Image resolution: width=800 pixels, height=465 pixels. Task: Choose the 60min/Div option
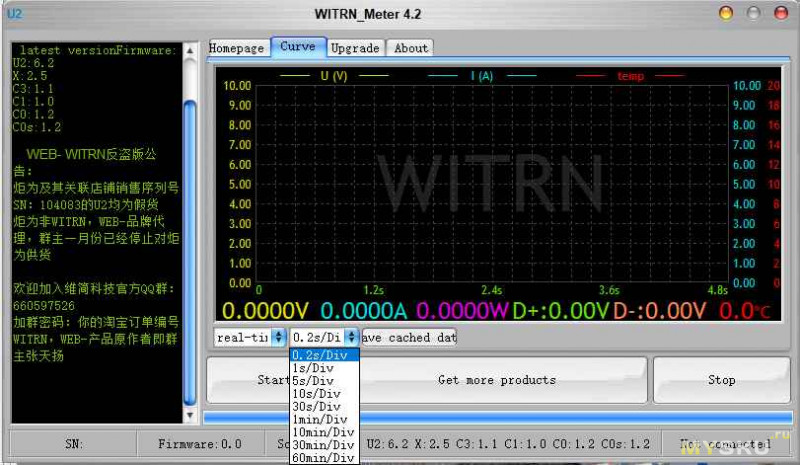click(324, 458)
